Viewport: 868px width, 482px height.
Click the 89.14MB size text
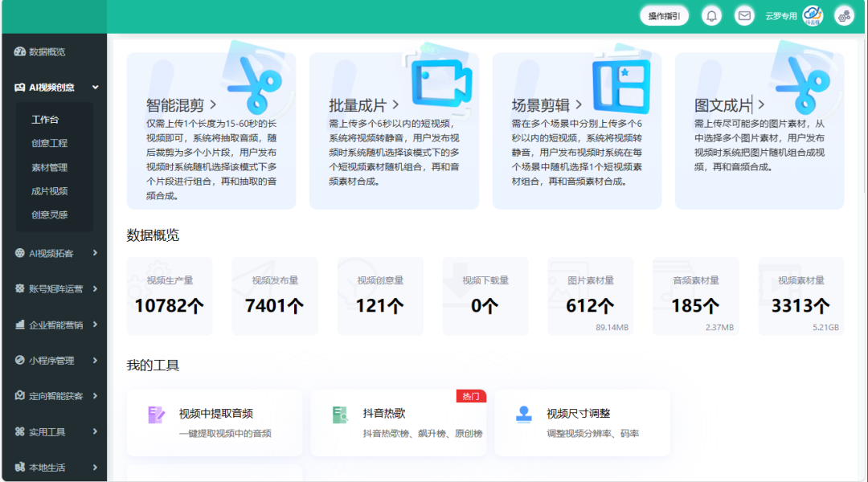click(x=612, y=328)
